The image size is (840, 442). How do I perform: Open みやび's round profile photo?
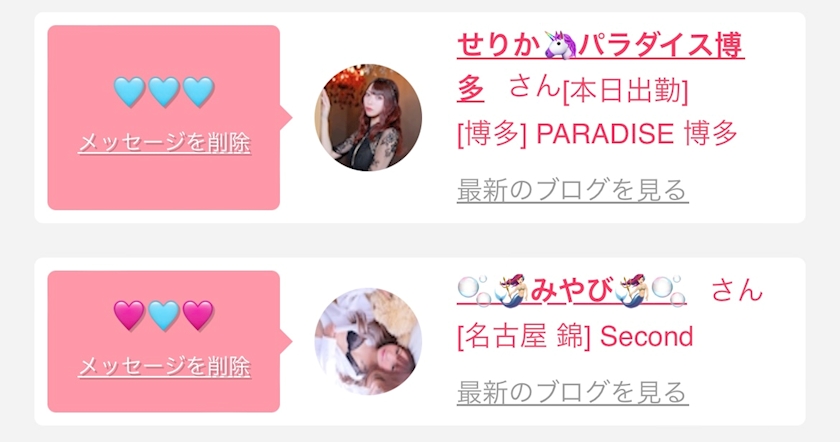tap(368, 341)
